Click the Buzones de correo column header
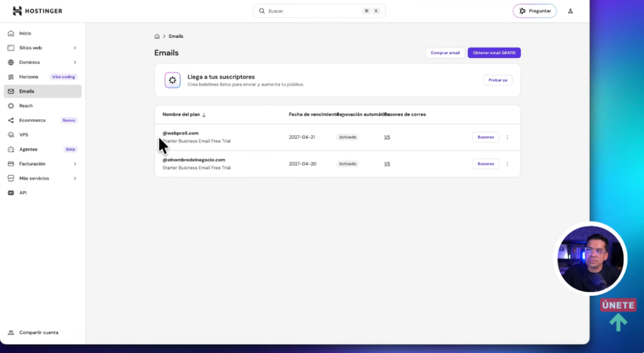The width and height of the screenshot is (644, 353). pos(405,115)
